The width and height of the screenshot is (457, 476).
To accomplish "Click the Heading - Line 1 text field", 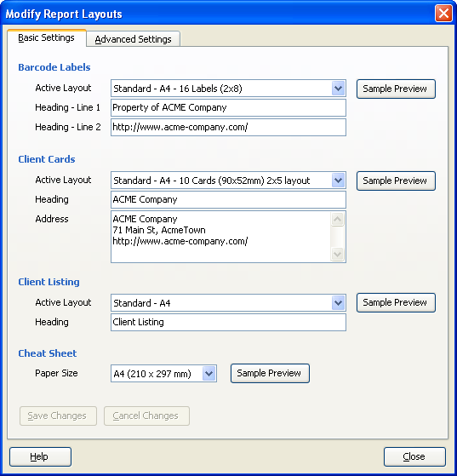I will [x=228, y=108].
